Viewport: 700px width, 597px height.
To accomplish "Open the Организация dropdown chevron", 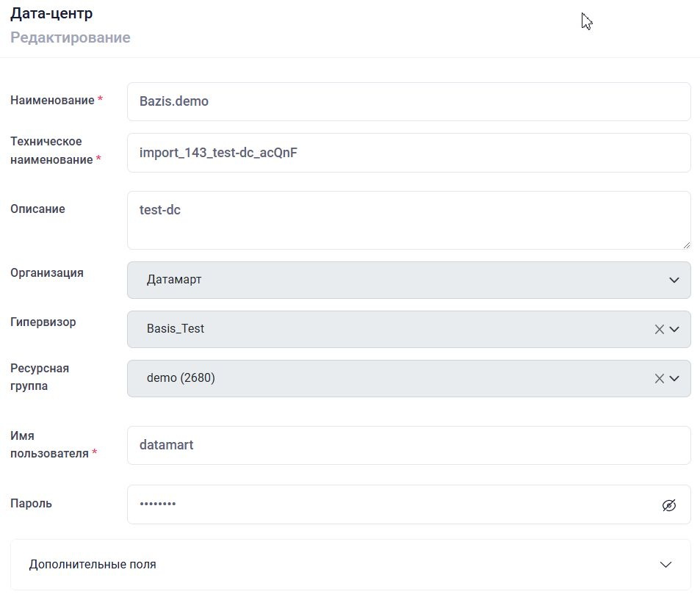I will pyautogui.click(x=674, y=281).
